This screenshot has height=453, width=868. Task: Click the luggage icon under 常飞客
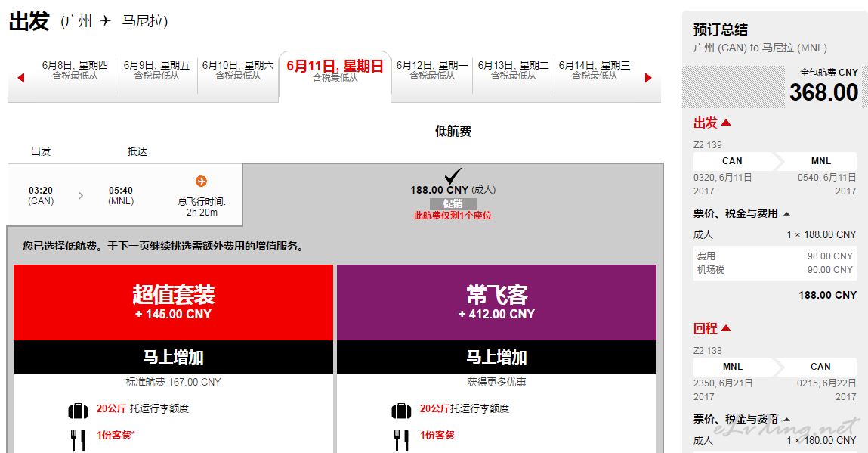[400, 411]
